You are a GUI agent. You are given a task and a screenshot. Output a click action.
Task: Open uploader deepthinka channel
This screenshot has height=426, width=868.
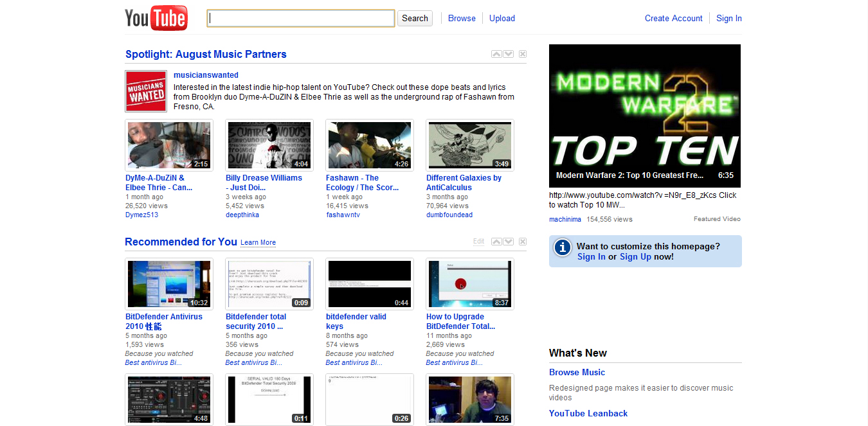[242, 215]
